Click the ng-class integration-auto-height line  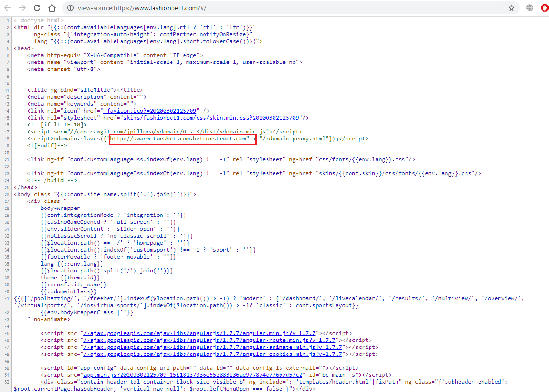(x=143, y=34)
